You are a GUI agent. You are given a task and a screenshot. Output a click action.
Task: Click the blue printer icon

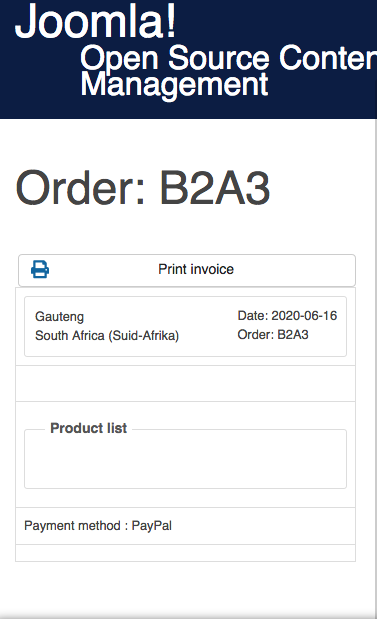[x=40, y=269]
